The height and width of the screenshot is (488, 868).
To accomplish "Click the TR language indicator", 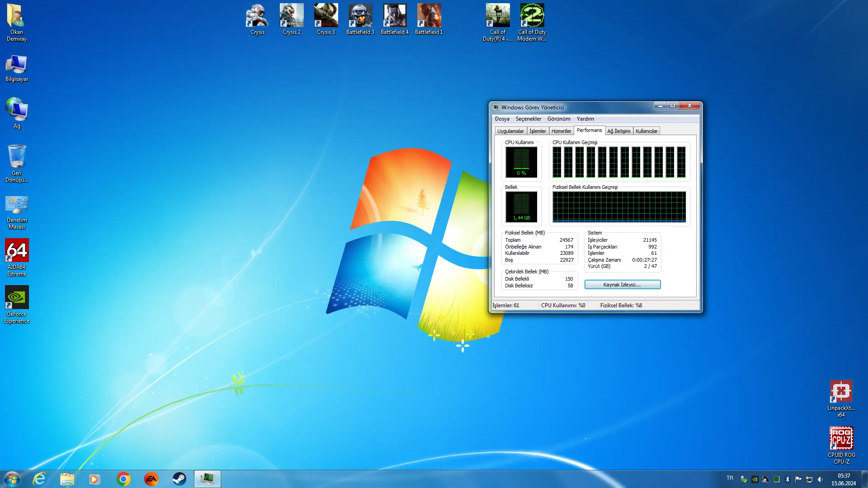I will [730, 478].
